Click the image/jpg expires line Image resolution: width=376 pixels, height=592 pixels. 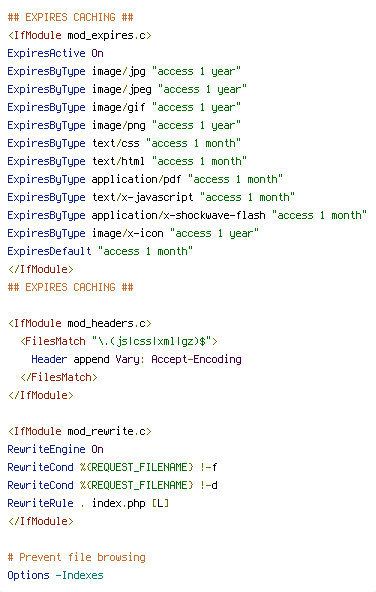(x=124, y=71)
